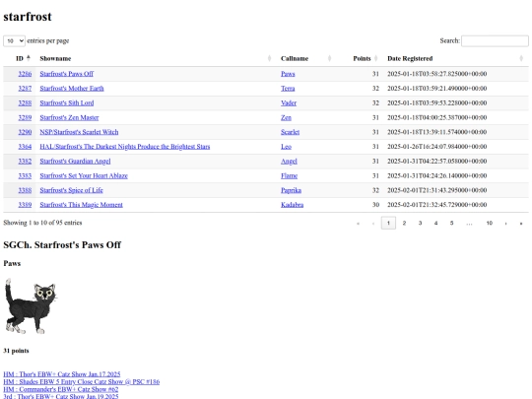The width and height of the screenshot is (532, 399).
Task: Open ID link 3289
Action: (x=25, y=117)
